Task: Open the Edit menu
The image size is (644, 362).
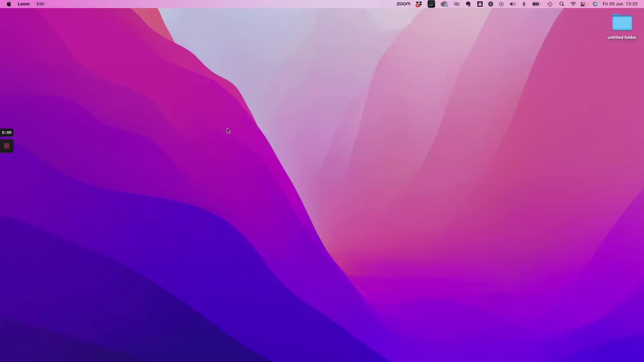Action: pyautogui.click(x=40, y=4)
